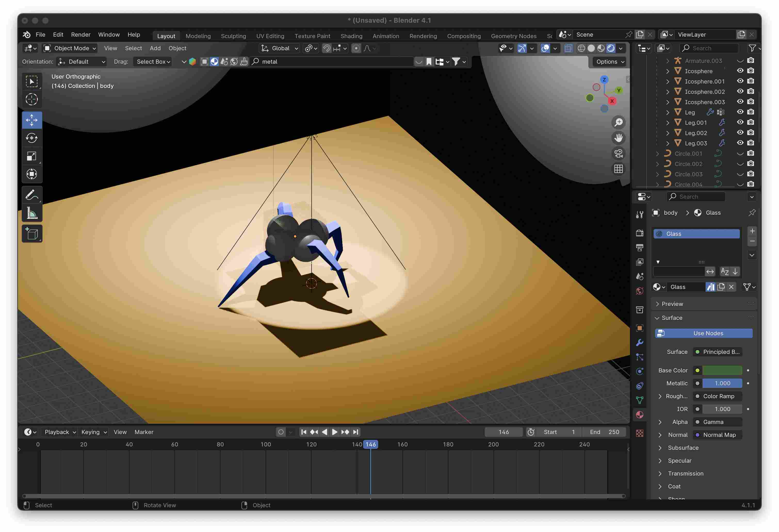The width and height of the screenshot is (779, 532).
Task: Switch orthographic perspective grid icon
Action: tap(619, 169)
